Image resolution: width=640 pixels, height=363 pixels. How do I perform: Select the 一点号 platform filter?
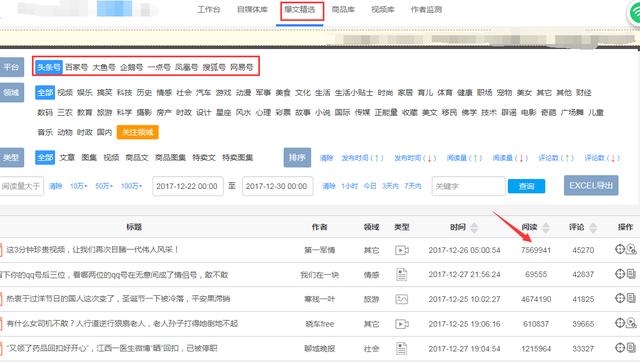coord(159,67)
